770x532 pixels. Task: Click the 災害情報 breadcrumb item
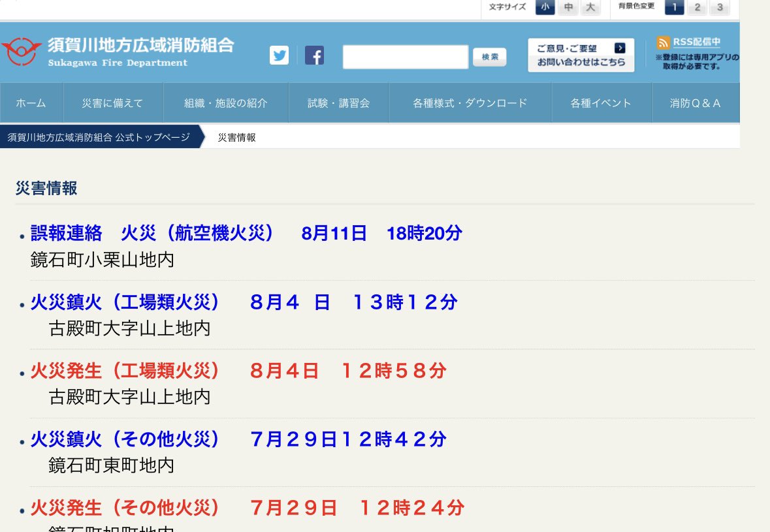pyautogui.click(x=236, y=138)
